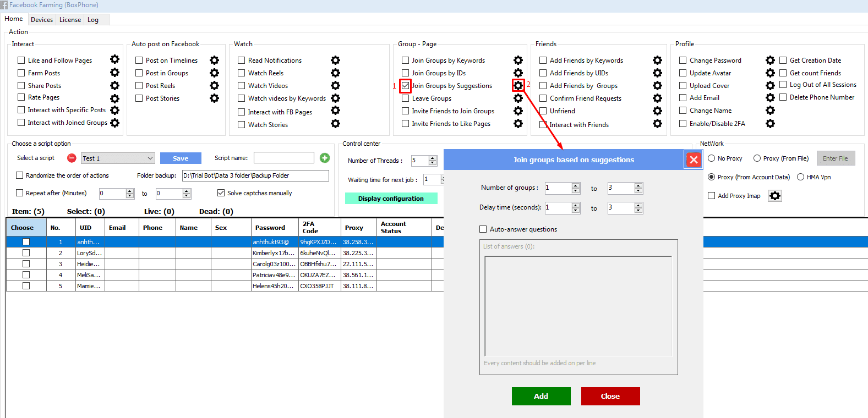Enable Randomize the order of actions
Screen dimensions: 868x418
tap(20, 175)
